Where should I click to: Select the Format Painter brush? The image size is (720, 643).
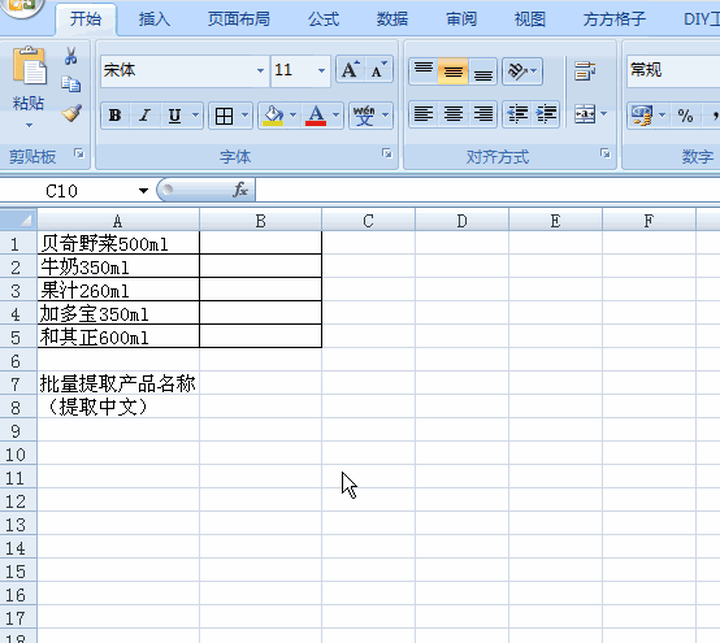tap(72, 113)
